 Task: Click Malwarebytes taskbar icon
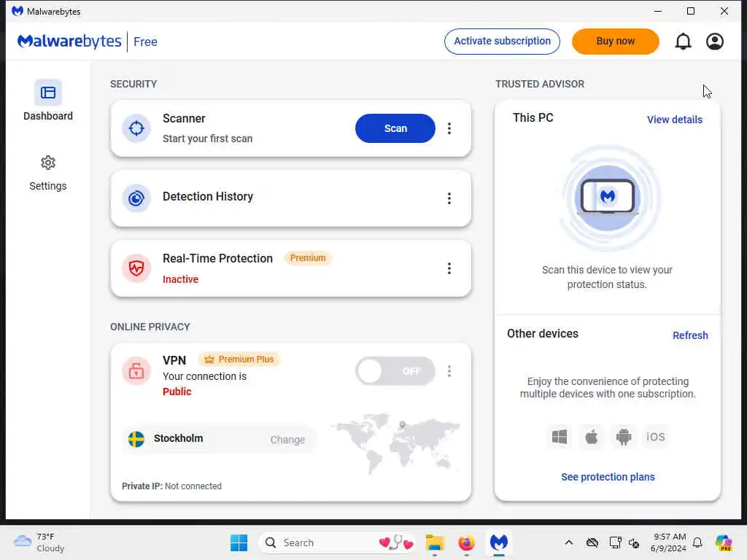coord(499,542)
